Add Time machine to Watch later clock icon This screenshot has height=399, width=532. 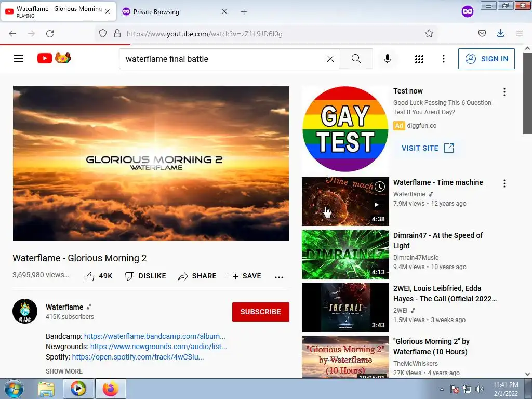click(x=380, y=187)
